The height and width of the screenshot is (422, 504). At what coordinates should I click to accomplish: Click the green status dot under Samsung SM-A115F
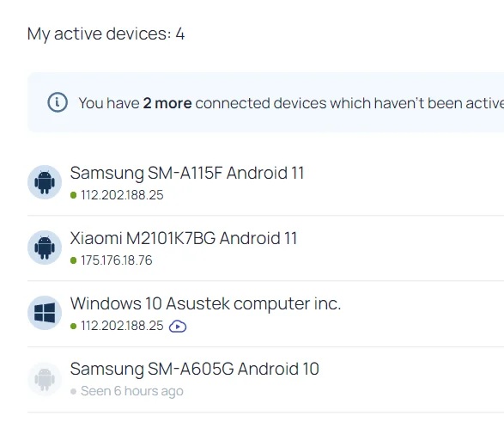point(73,195)
